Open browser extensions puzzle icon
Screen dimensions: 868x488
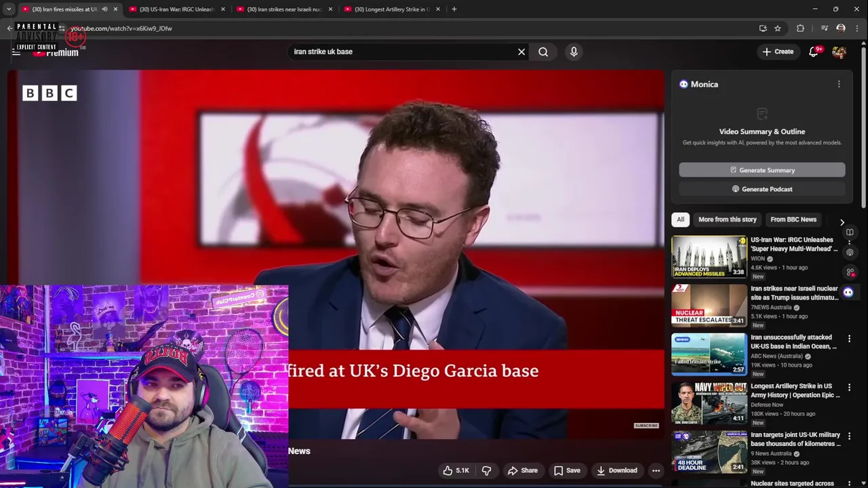(800, 28)
